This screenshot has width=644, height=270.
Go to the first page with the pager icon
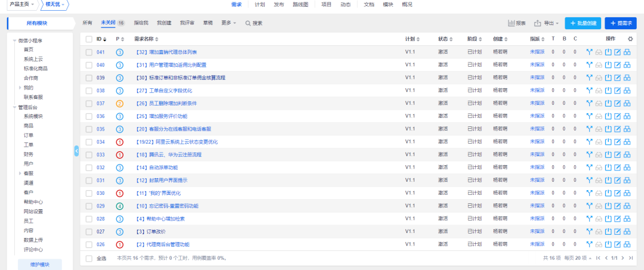tap(598, 258)
